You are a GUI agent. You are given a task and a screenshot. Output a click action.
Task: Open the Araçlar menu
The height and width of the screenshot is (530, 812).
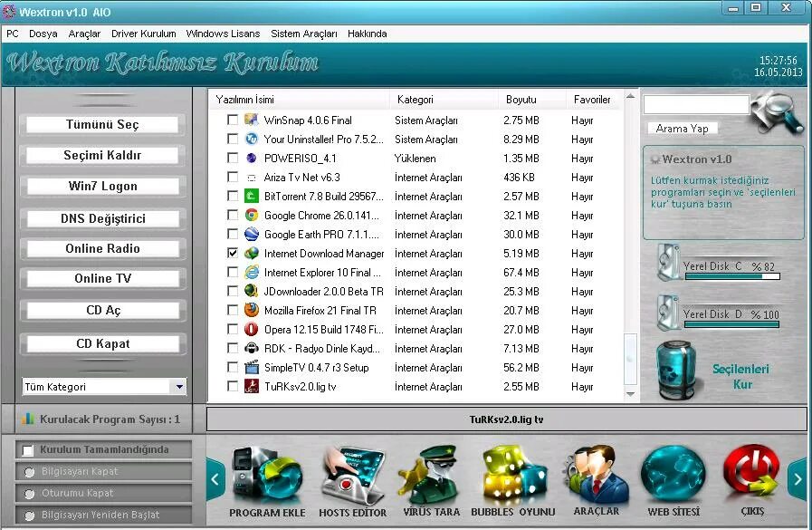pos(84,34)
